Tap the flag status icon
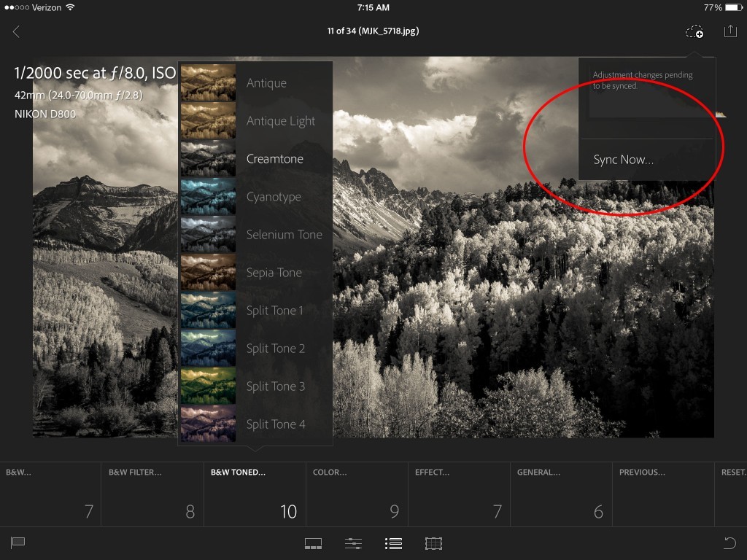 click(x=18, y=542)
